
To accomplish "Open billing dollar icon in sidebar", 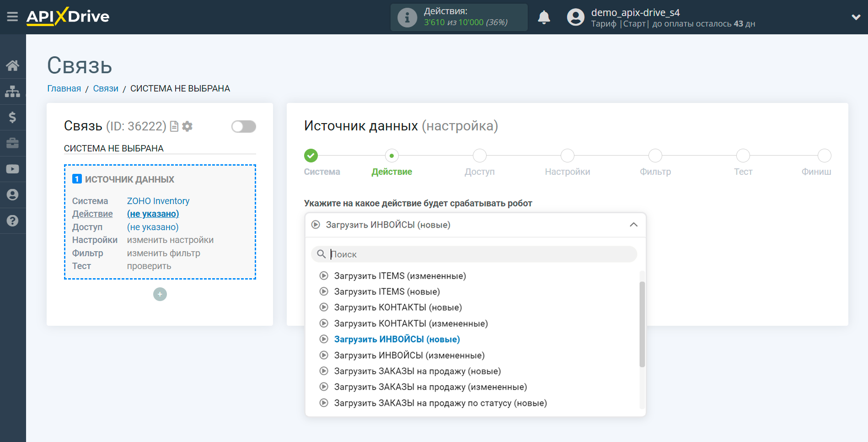I will (x=13, y=117).
